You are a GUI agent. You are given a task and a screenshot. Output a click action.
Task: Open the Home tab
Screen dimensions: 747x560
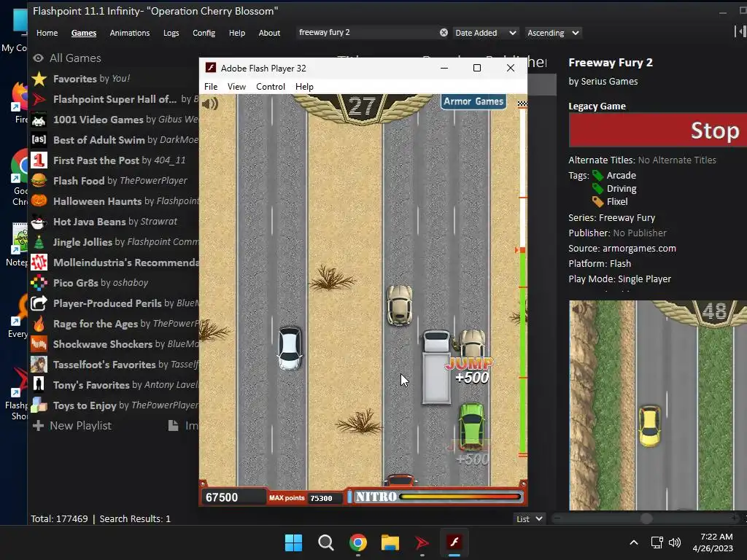(47, 33)
